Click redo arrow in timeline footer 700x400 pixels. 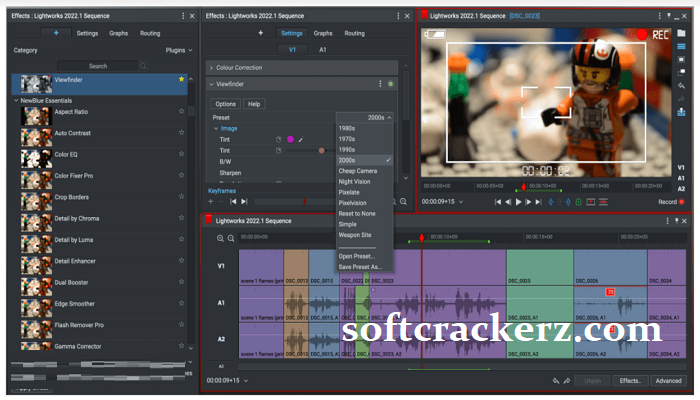pyautogui.click(x=567, y=381)
